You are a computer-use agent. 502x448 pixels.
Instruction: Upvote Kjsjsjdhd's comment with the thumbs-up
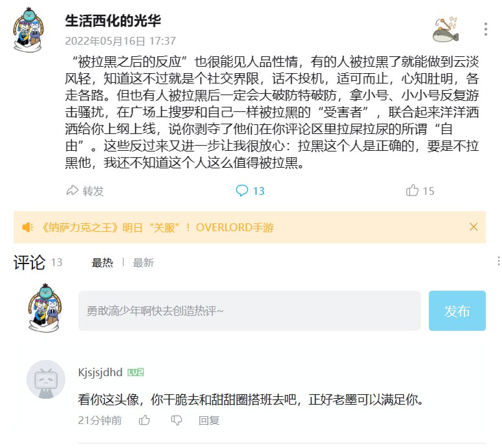[144, 420]
